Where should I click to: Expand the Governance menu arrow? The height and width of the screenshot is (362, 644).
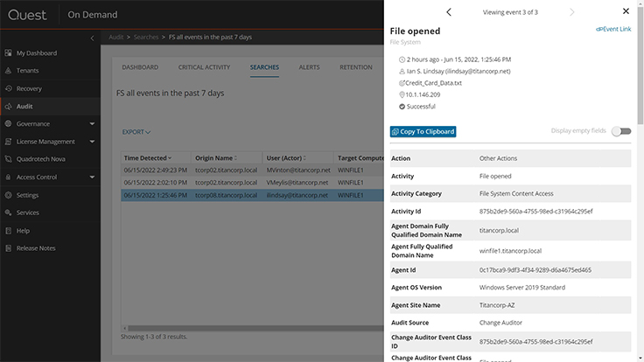pyautogui.click(x=92, y=124)
